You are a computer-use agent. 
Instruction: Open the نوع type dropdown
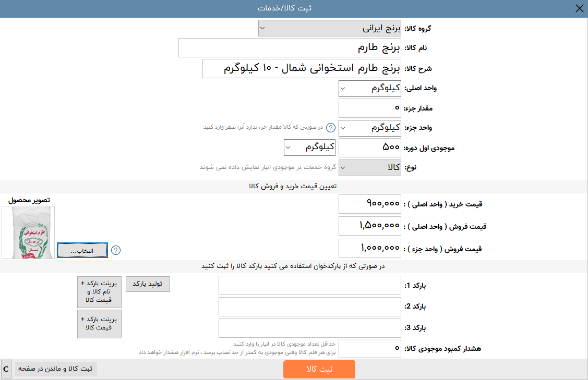click(370, 167)
